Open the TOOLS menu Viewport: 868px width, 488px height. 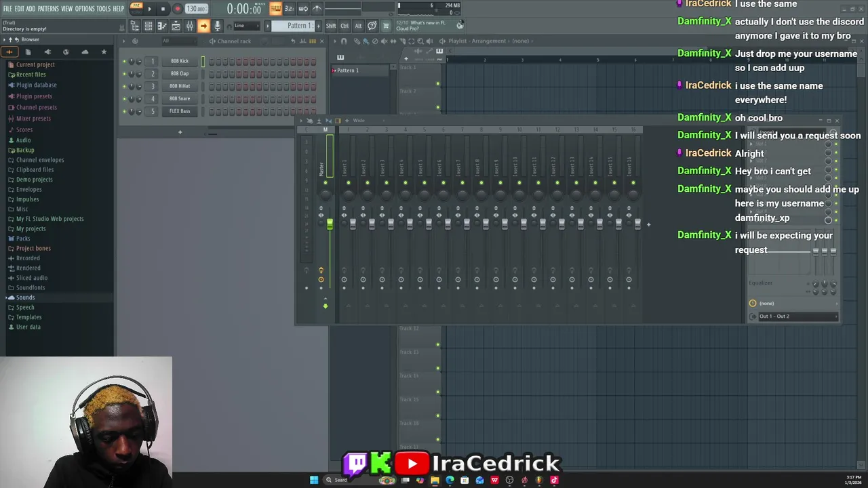(103, 9)
